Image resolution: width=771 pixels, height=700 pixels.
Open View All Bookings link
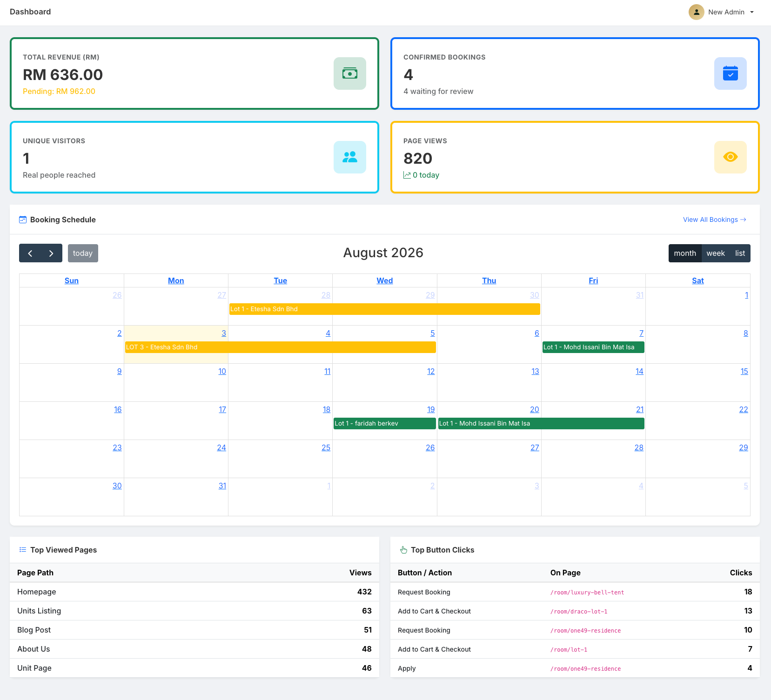pyautogui.click(x=714, y=220)
